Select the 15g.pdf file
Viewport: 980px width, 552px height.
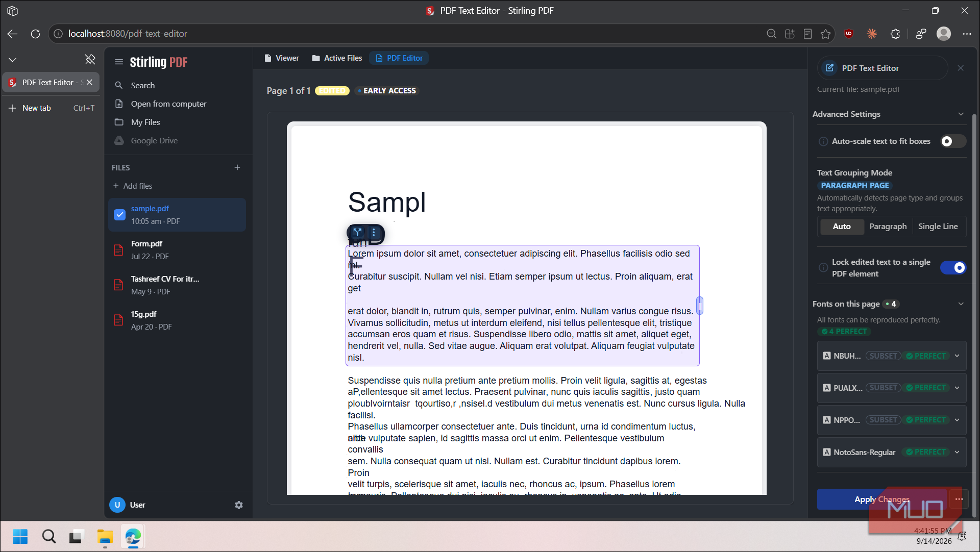(x=177, y=320)
